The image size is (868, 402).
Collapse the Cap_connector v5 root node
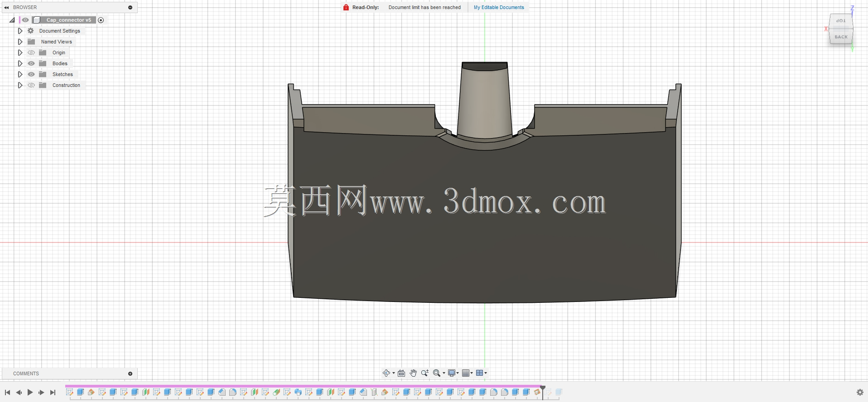[12, 20]
